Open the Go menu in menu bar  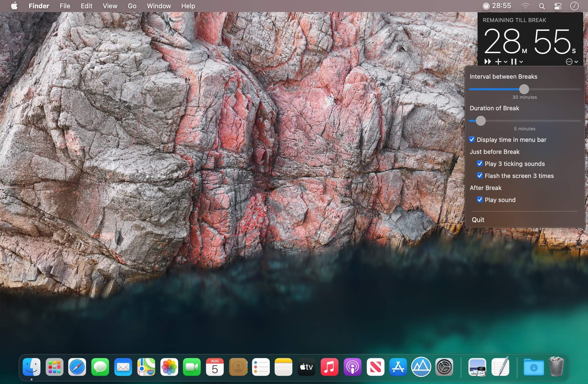click(132, 6)
